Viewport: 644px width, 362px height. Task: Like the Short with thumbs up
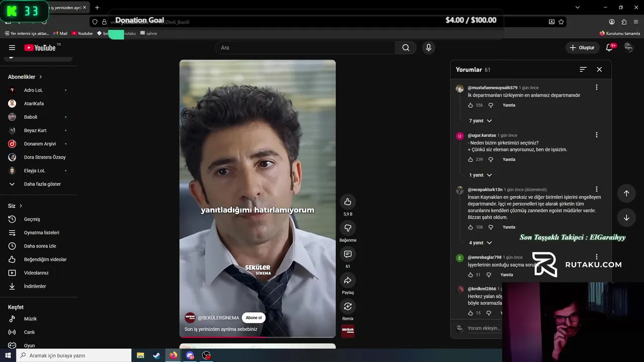348,202
